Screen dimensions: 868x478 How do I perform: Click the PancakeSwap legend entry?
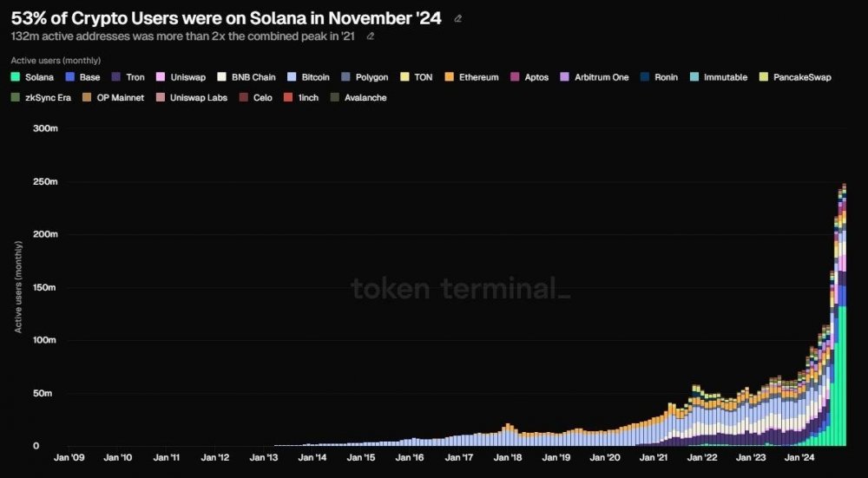point(794,77)
